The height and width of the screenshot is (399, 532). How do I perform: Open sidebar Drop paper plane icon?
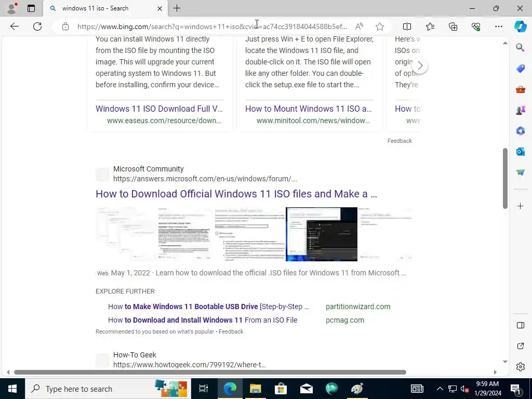(x=520, y=172)
